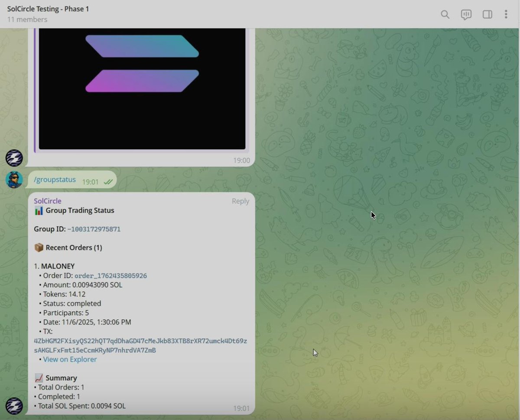Click the Total Orders: 1 line
Viewport: 520px width, 420px height.
click(61, 387)
